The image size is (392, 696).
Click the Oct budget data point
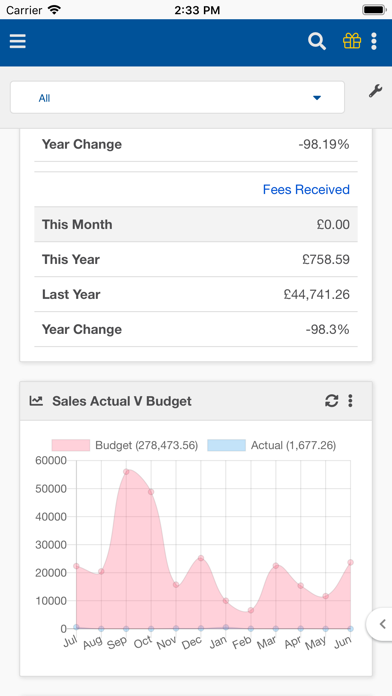point(151,492)
